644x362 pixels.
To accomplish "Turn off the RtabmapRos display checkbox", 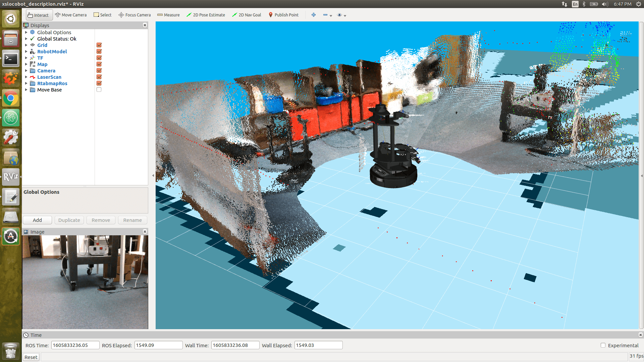I will (99, 83).
